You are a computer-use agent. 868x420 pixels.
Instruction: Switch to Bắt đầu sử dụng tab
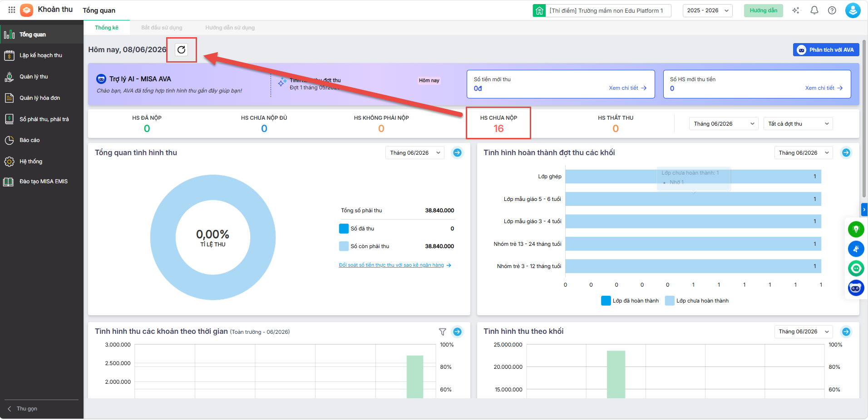click(162, 28)
